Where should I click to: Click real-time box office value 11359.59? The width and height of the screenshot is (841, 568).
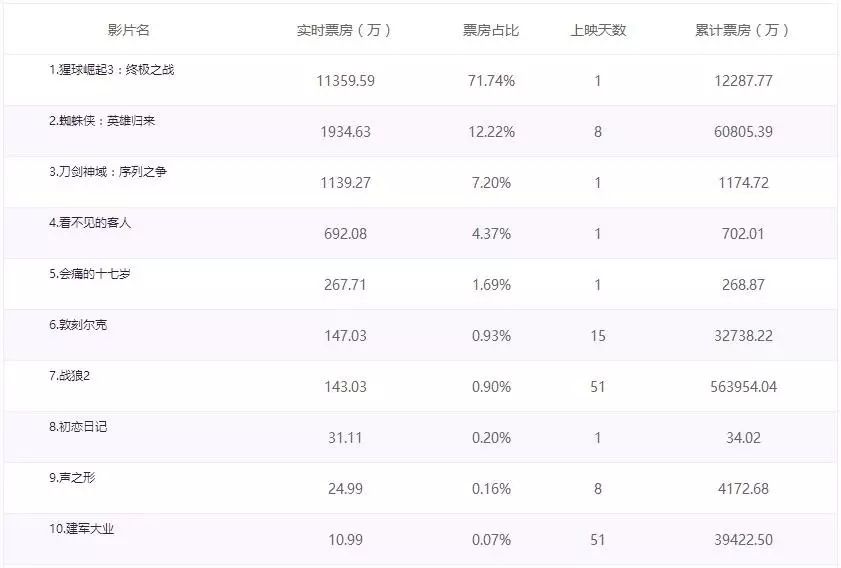tap(345, 81)
